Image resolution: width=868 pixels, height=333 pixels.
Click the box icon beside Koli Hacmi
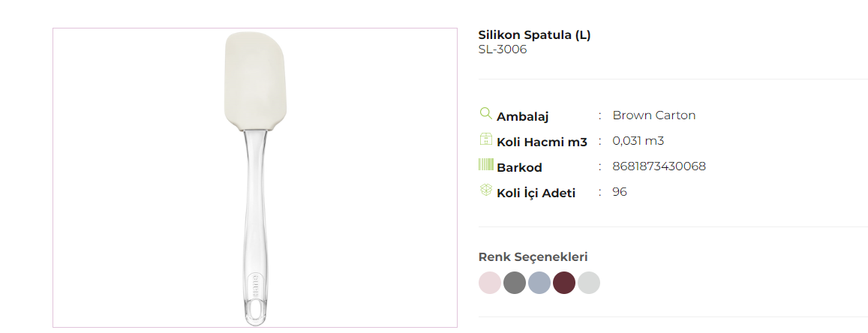(485, 139)
